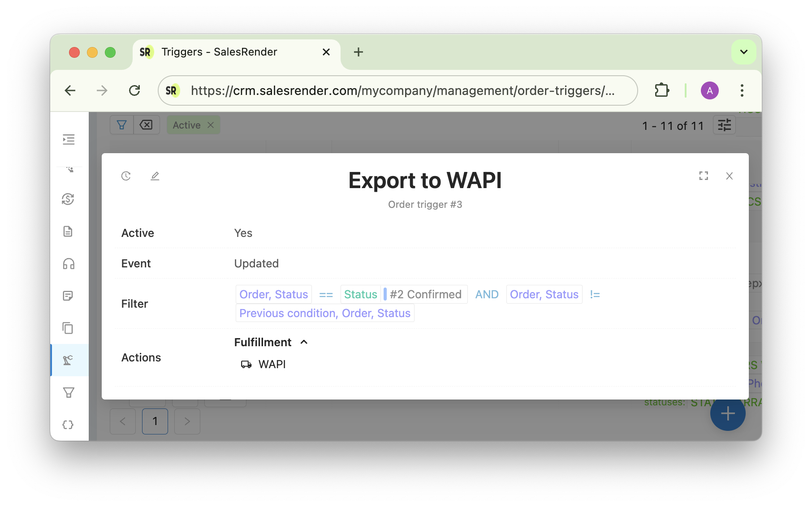Toggle the sidebar menu collapse icon
The width and height of the screenshot is (812, 507).
[x=69, y=140]
